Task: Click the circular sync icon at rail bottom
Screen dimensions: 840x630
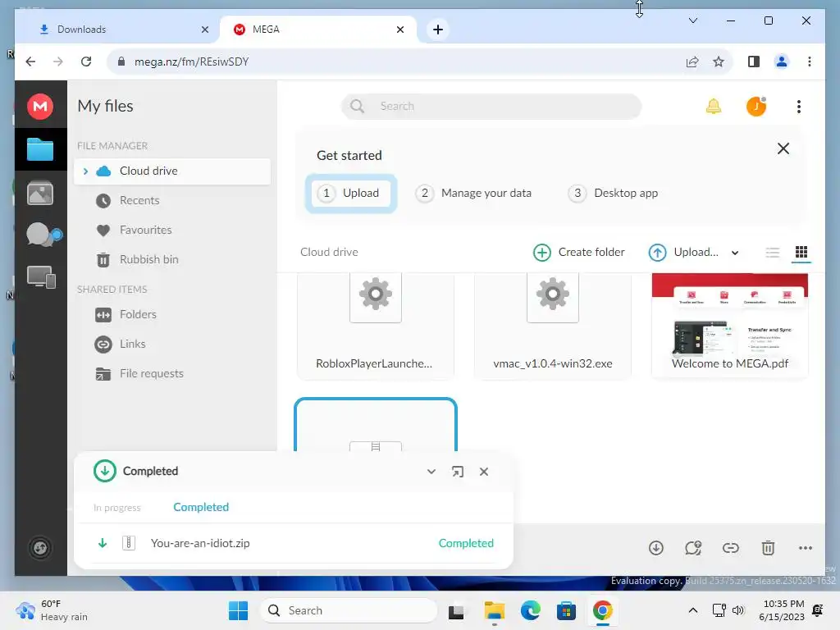Action: [40, 548]
